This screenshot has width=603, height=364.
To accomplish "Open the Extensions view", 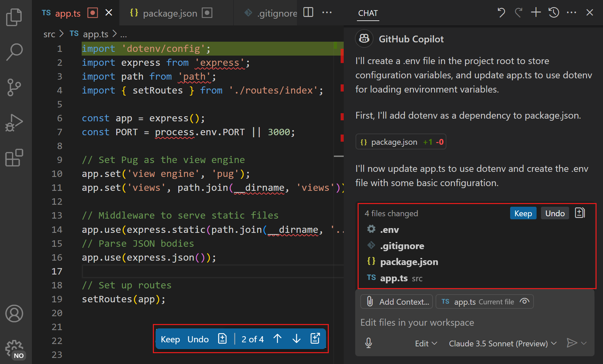I will (14, 158).
